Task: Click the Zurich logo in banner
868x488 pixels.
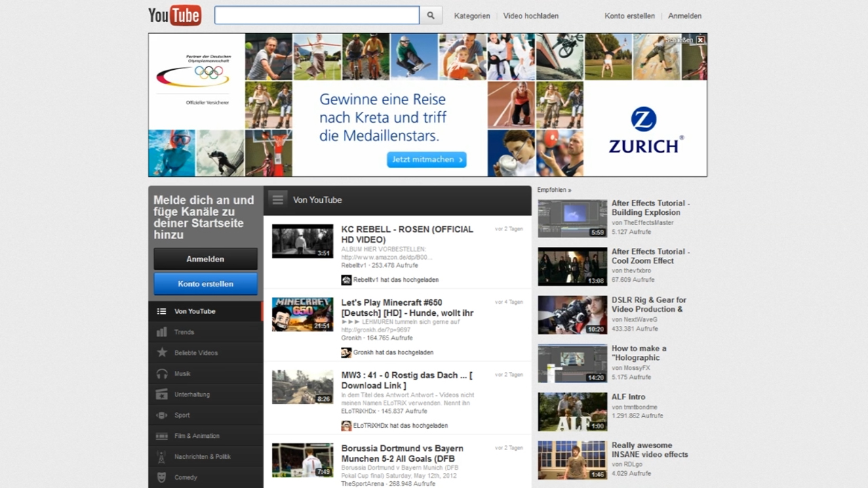Action: point(646,129)
